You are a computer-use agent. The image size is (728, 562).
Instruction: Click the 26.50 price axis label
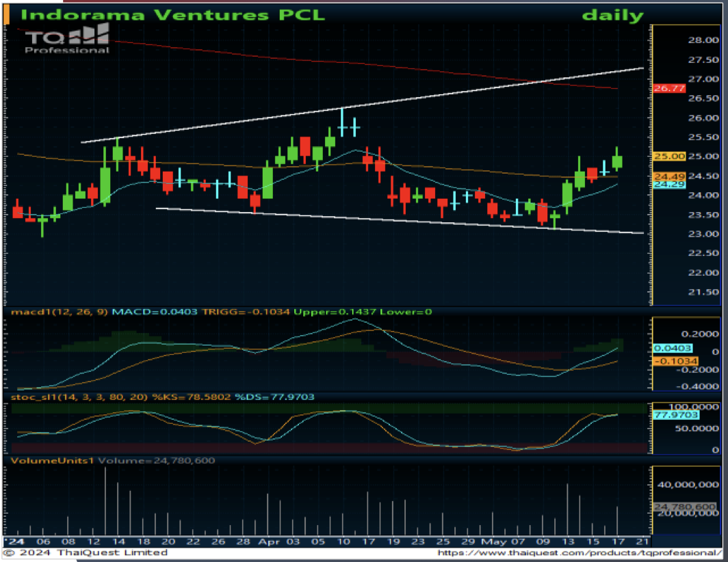[703, 98]
